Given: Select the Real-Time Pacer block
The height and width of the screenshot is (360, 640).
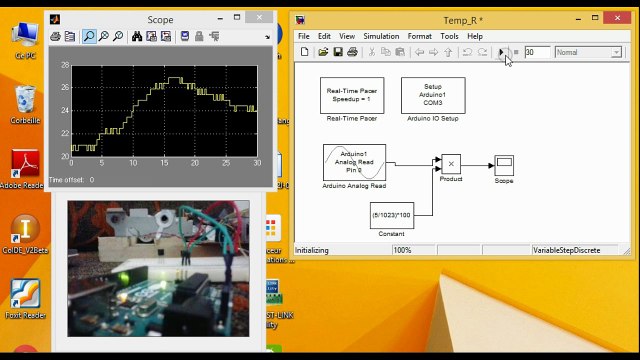Looking at the screenshot, I should pyautogui.click(x=352, y=96).
